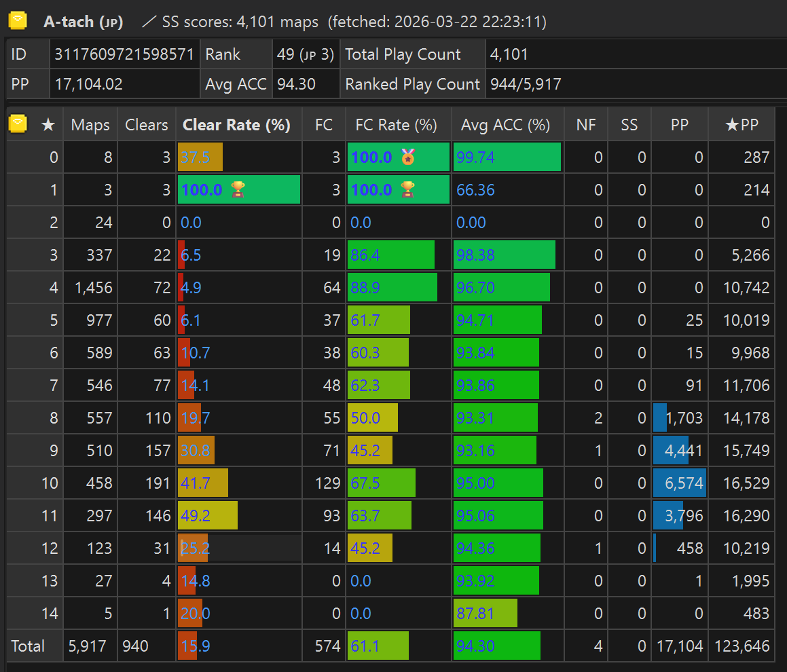The width and height of the screenshot is (787, 672).
Task: Click the 86.4 FC rate bar
Action: (x=391, y=255)
